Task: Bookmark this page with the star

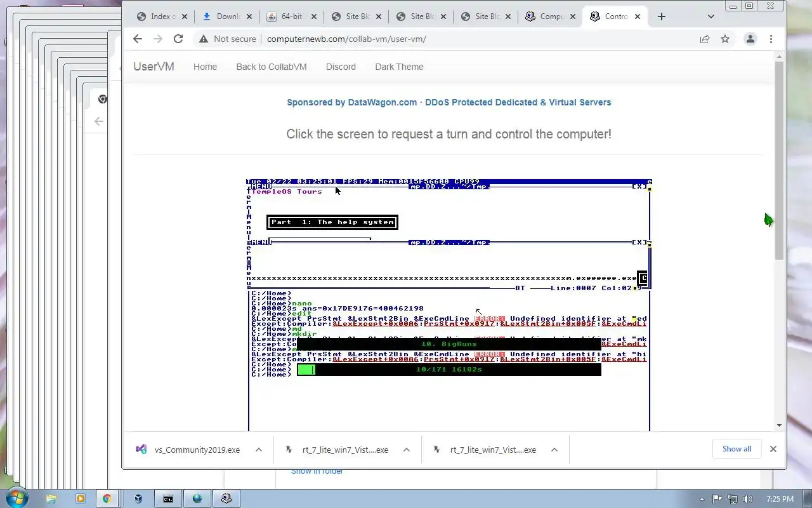Action: click(725, 39)
